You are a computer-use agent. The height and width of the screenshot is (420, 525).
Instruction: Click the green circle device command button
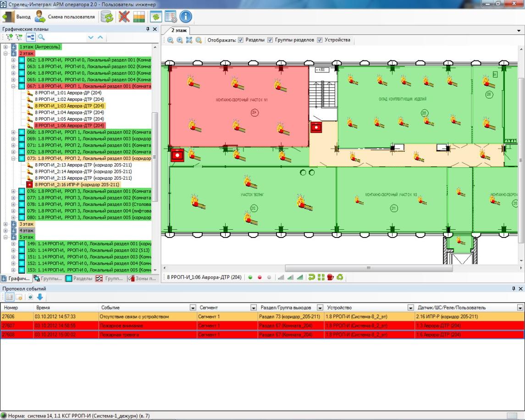click(x=250, y=277)
